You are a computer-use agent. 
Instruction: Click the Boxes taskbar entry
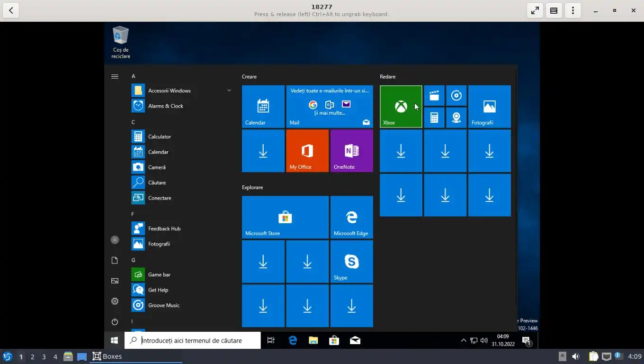(136, 356)
